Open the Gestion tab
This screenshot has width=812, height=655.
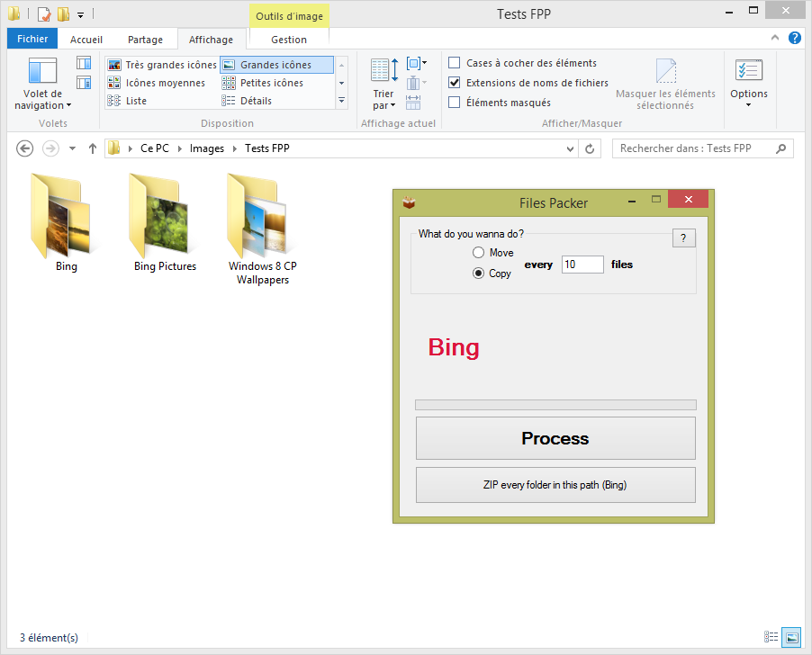289,40
